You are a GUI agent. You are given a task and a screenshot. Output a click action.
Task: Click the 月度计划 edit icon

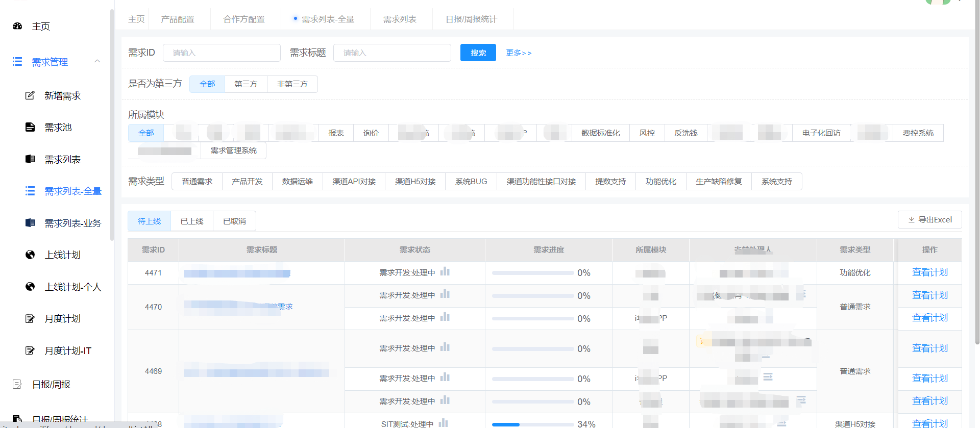pyautogui.click(x=30, y=318)
